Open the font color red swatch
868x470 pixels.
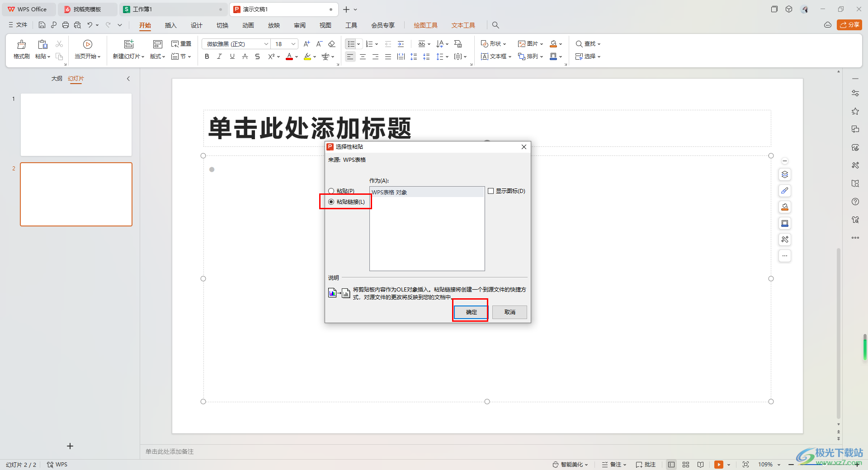(x=289, y=56)
